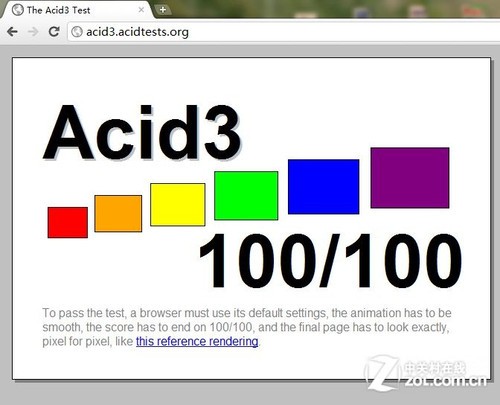Viewport: 500px width, 405px height.
Task: Open the 'this reference rendering' link
Action: 197,341
